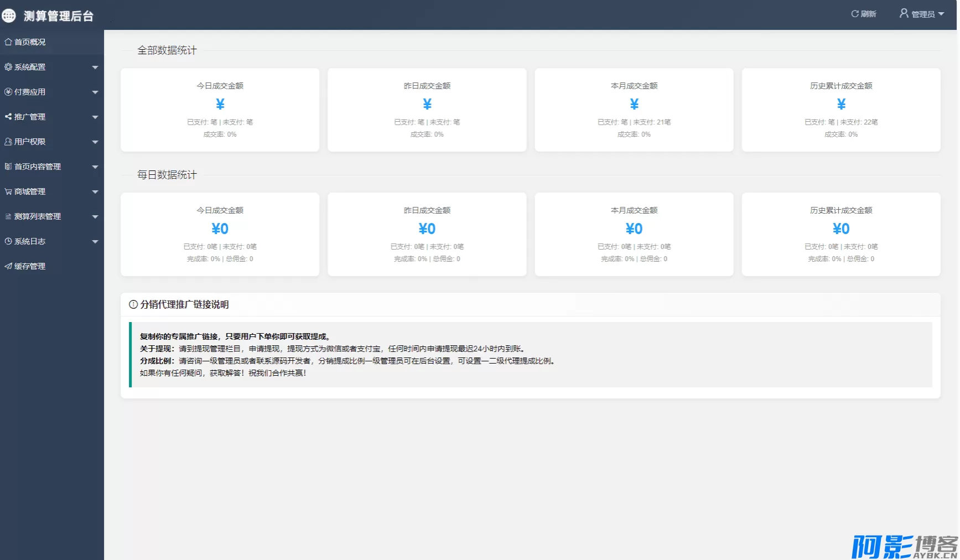Click the home icon beside 首页概况
960x560 pixels.
click(x=8, y=42)
